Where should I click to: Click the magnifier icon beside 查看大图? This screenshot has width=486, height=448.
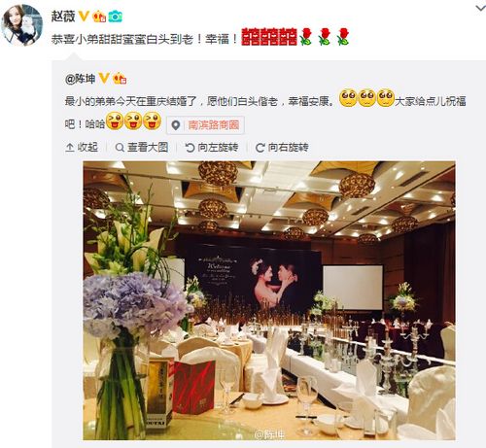click(x=120, y=148)
